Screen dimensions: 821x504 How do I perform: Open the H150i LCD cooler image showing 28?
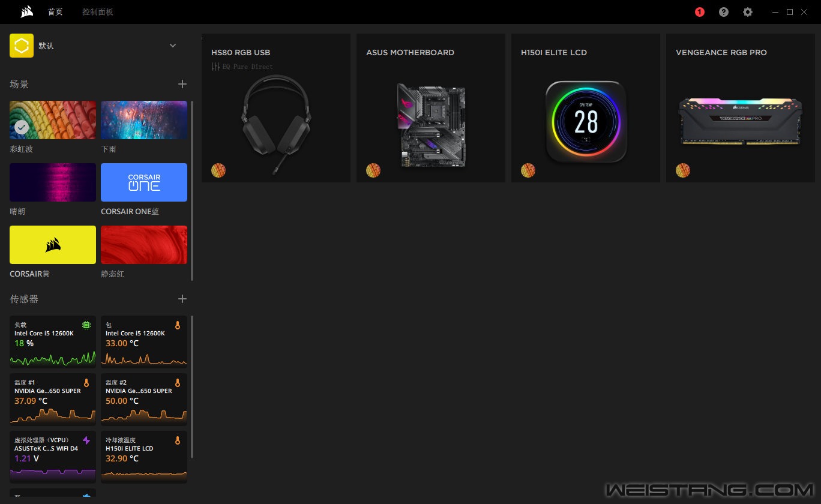pos(586,122)
